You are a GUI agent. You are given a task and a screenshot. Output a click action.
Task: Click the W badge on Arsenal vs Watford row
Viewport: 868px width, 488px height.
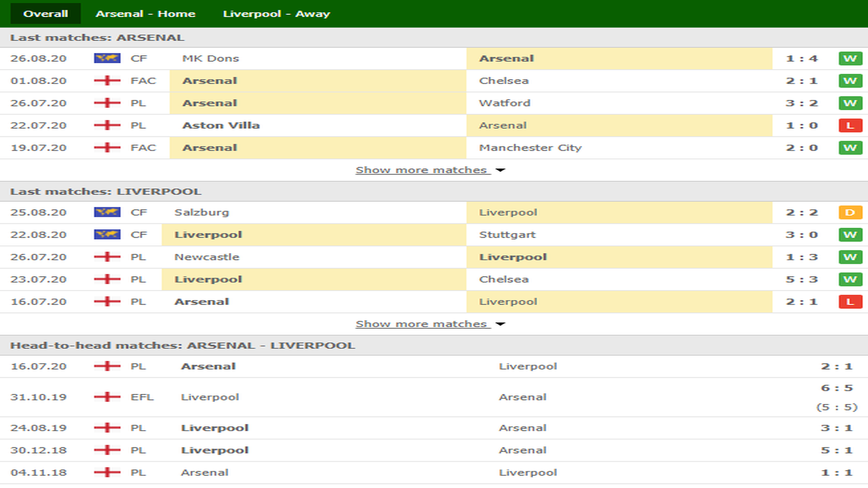pyautogui.click(x=850, y=103)
